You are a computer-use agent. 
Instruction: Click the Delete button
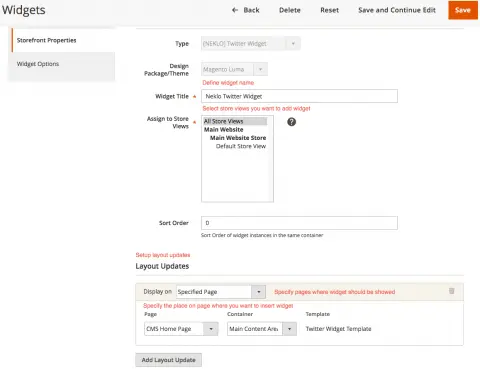(x=290, y=10)
